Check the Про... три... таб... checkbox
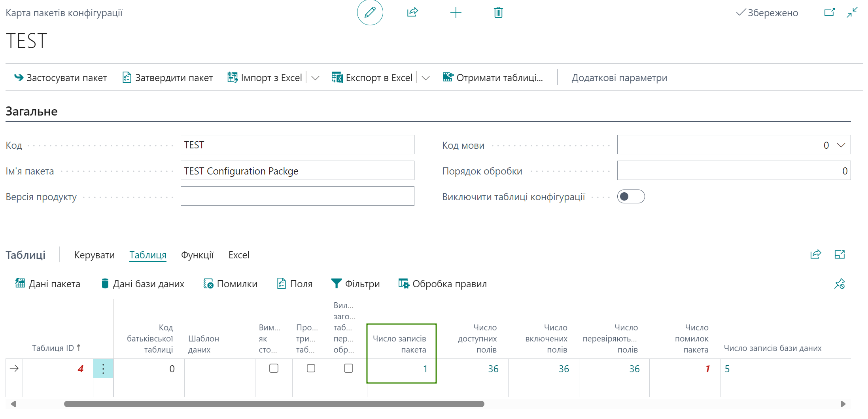868x419 pixels. [x=311, y=368]
